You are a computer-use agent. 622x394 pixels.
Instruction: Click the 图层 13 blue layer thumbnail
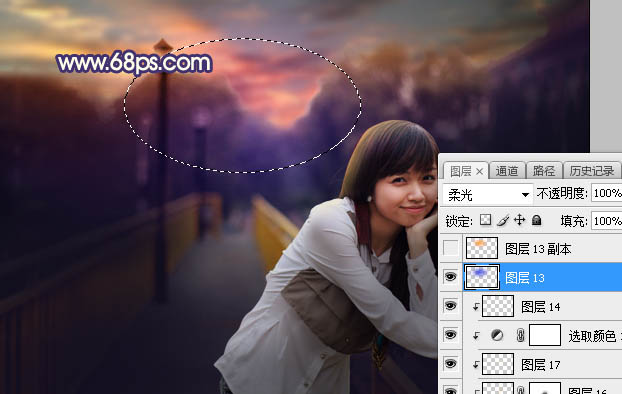[482, 277]
